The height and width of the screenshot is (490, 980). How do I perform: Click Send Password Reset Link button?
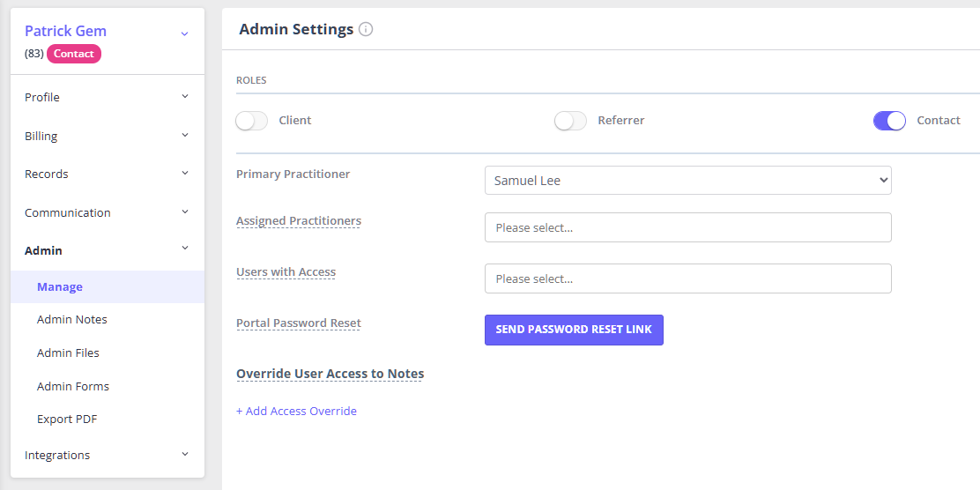coord(574,330)
